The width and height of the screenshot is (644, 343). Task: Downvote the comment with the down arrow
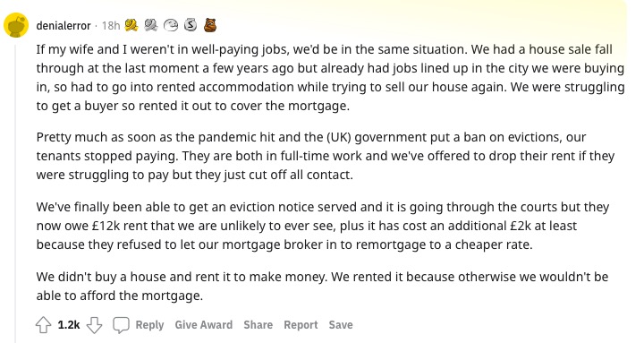pyautogui.click(x=94, y=325)
